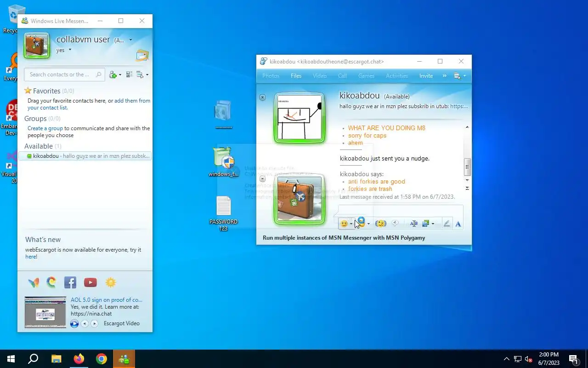Open 'AOL 5.0 sign on proof of co...' link
The height and width of the screenshot is (368, 588).
pos(107,300)
